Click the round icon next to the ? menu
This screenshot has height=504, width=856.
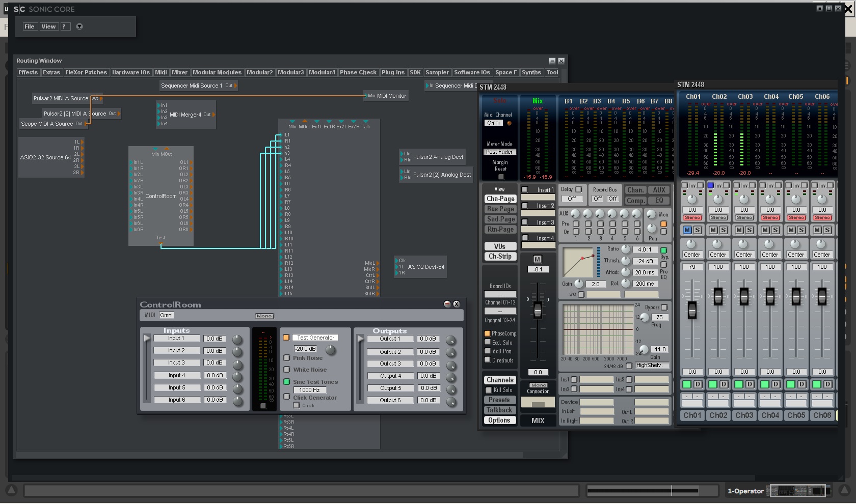(x=79, y=26)
